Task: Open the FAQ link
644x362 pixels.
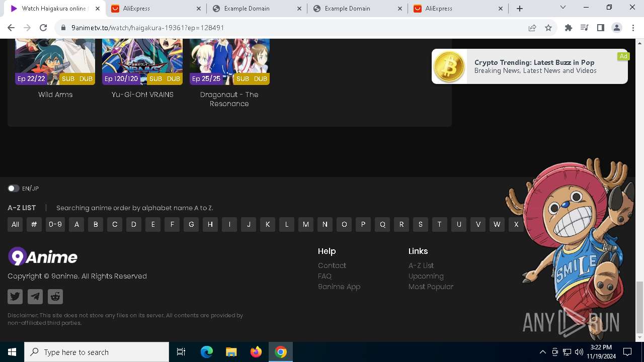Action: pyautogui.click(x=325, y=276)
